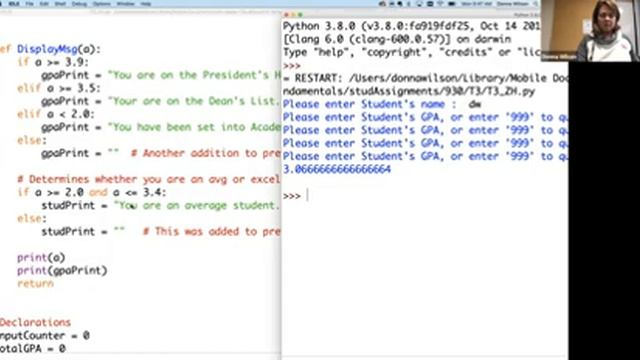Image resolution: width=640 pixels, height=360 pixels.
Task: Click the '# Another addition to pre' comment
Action: (206, 153)
